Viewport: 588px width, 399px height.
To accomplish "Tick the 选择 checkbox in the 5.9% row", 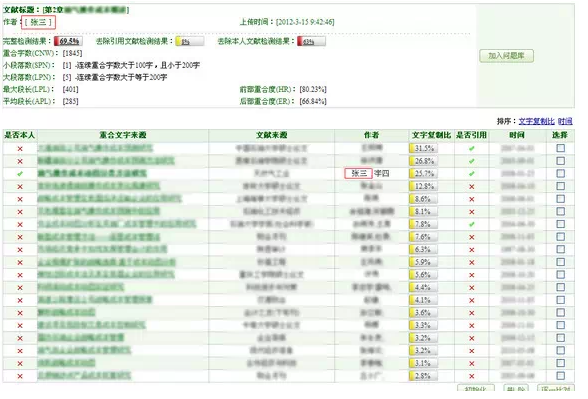I will pos(561,262).
